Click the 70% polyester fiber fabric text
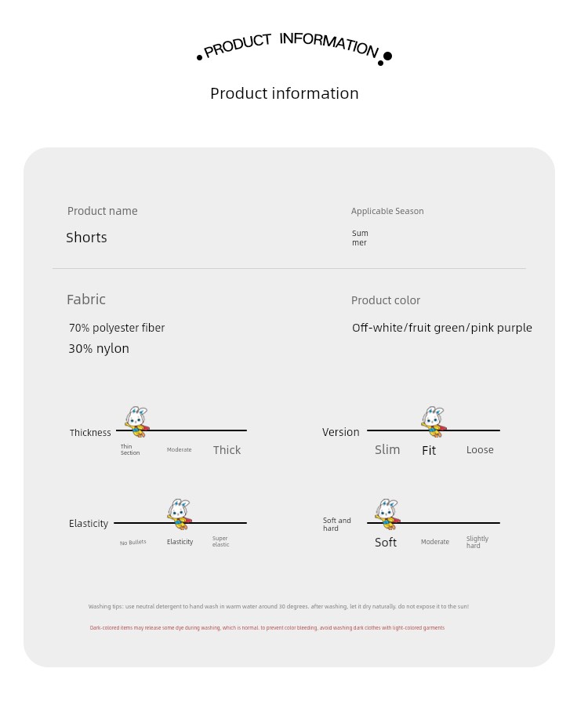The width and height of the screenshot is (588, 701). pyautogui.click(x=117, y=328)
